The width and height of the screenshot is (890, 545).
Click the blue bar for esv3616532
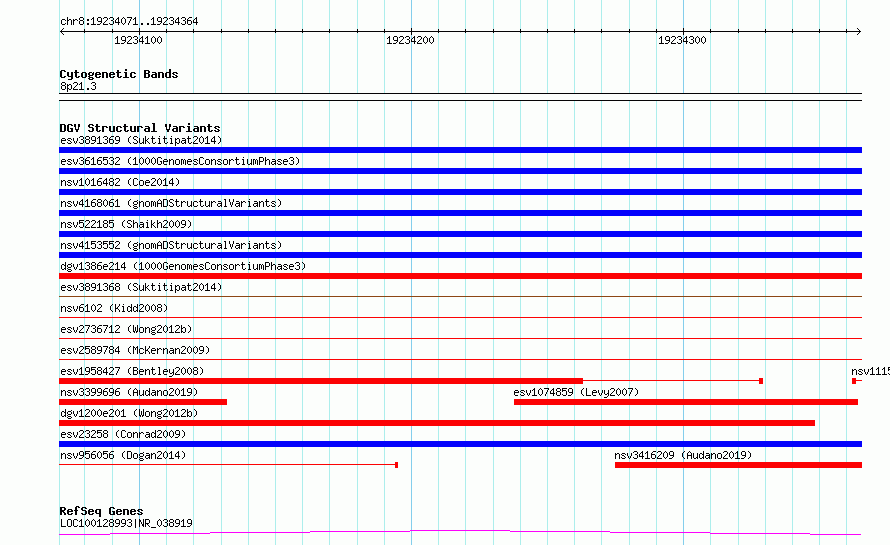click(460, 171)
